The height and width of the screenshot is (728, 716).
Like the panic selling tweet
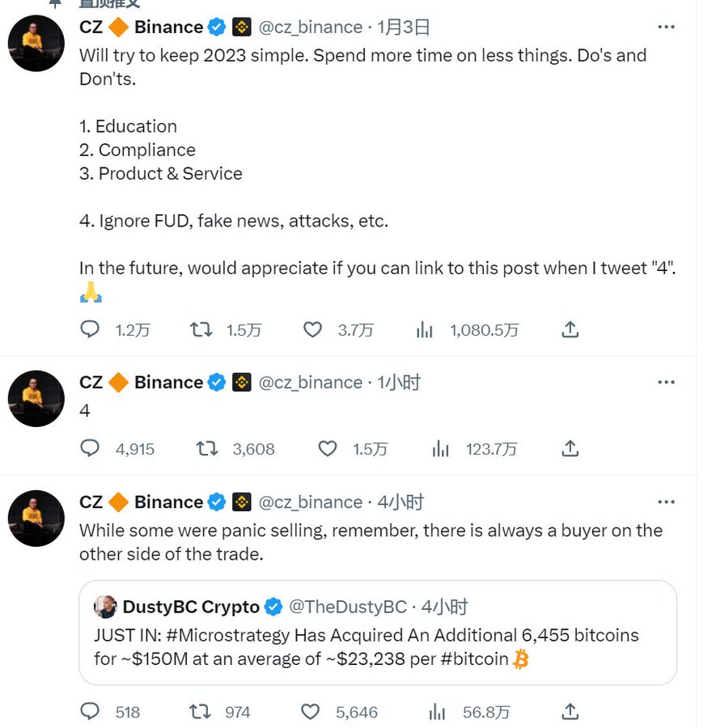[311, 711]
